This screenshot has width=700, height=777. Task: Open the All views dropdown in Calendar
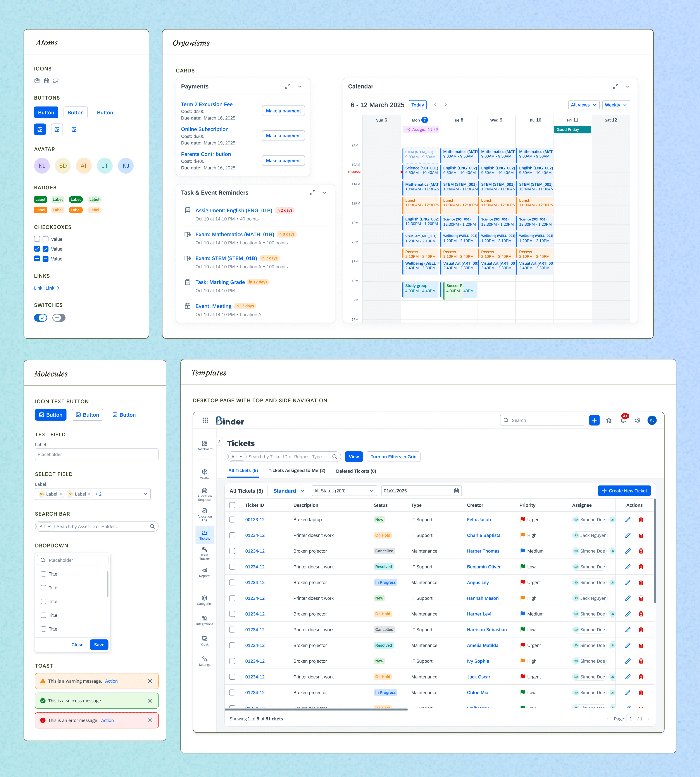click(x=583, y=105)
